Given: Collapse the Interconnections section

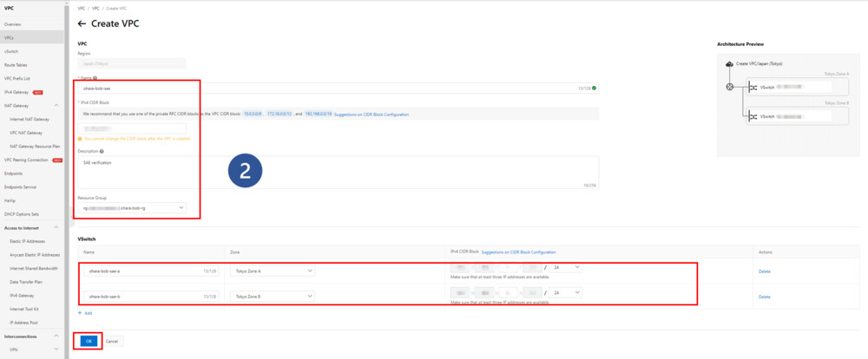Looking at the screenshot, I should (56, 336).
